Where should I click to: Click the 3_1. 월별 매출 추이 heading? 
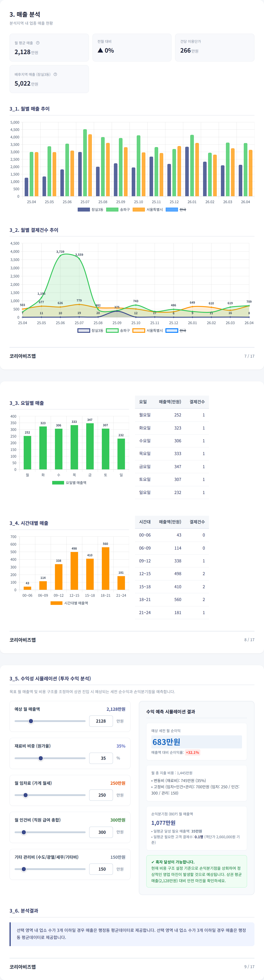(x=30, y=109)
